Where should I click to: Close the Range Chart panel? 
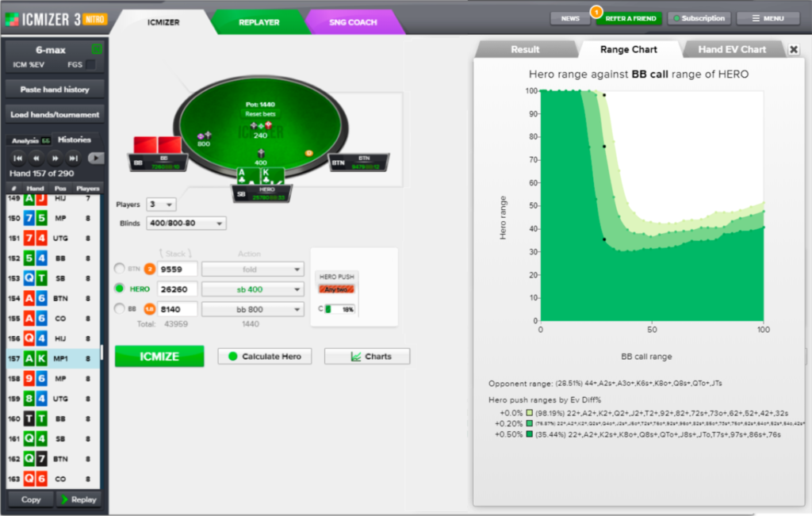click(x=793, y=50)
